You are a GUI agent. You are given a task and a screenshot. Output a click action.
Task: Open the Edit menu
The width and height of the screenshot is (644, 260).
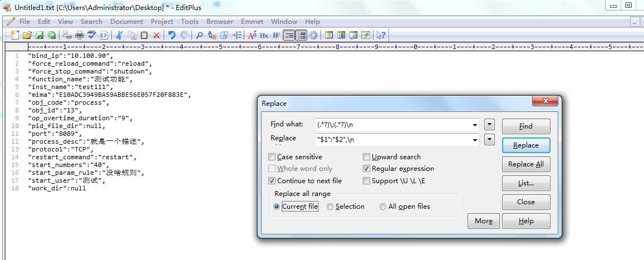(44, 21)
